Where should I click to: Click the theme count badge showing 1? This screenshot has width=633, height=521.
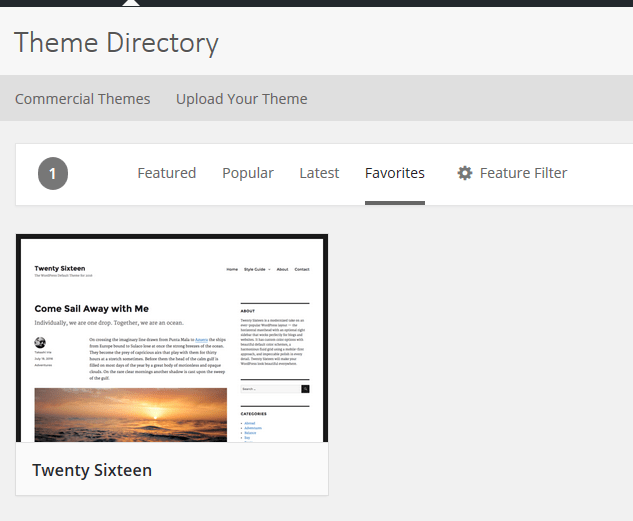[x=53, y=174]
